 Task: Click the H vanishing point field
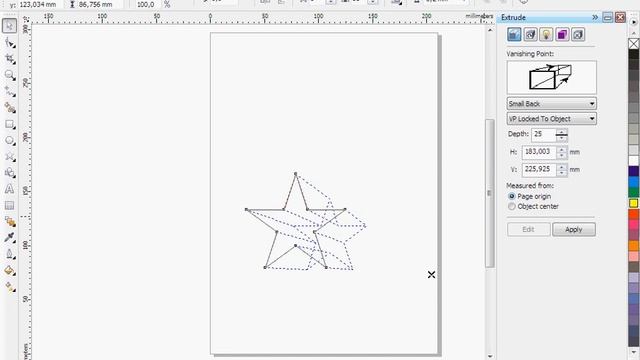point(539,152)
